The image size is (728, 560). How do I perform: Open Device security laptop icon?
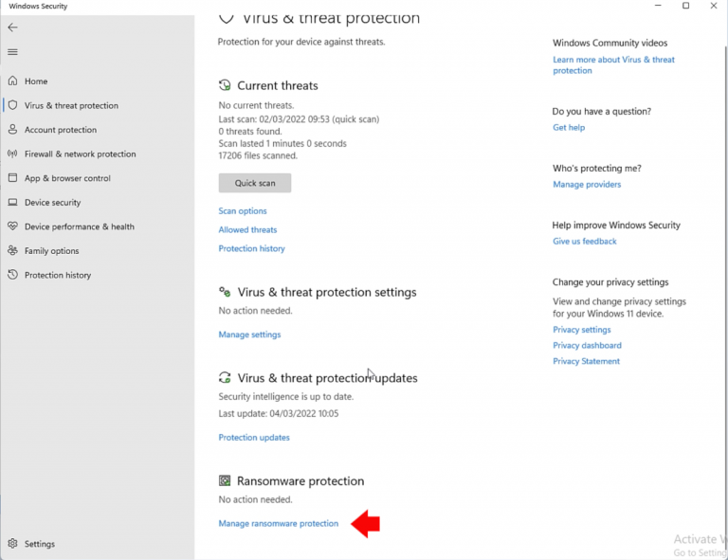pos(13,202)
